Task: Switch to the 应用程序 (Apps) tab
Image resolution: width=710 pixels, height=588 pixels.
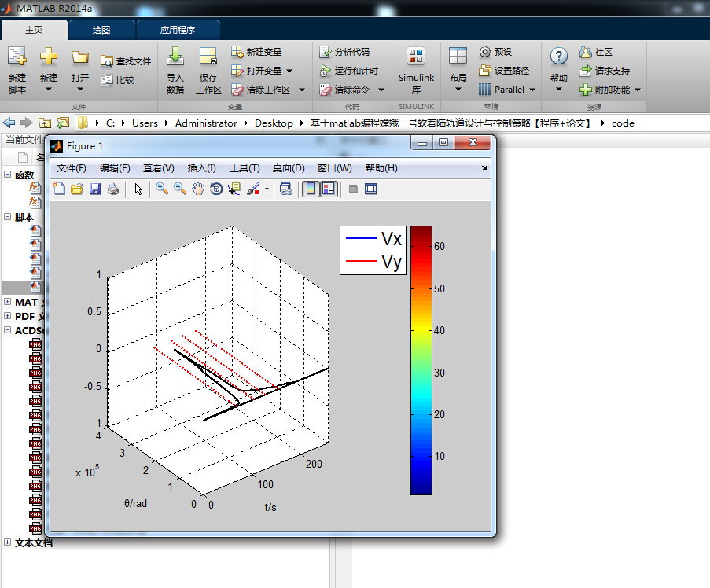Action: click(178, 30)
